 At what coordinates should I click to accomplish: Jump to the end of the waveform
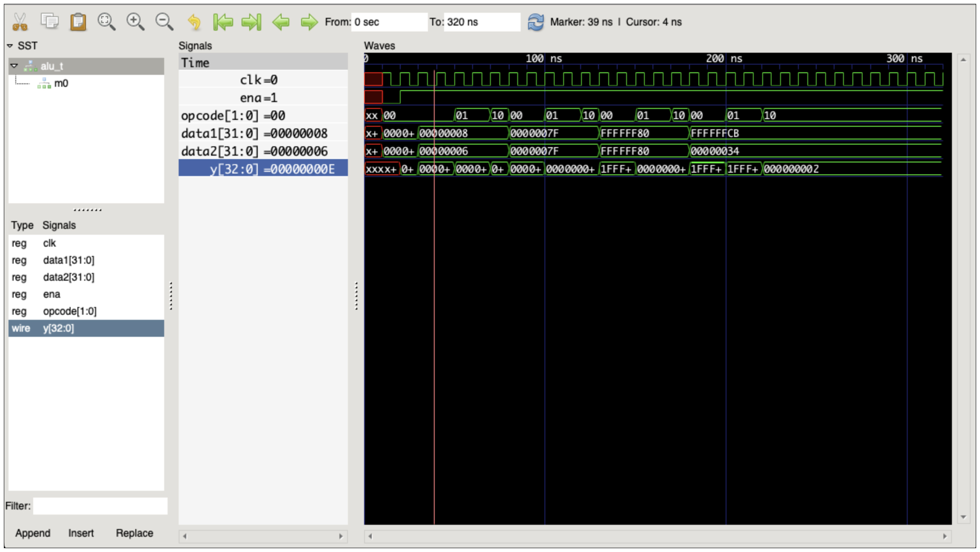click(x=251, y=22)
